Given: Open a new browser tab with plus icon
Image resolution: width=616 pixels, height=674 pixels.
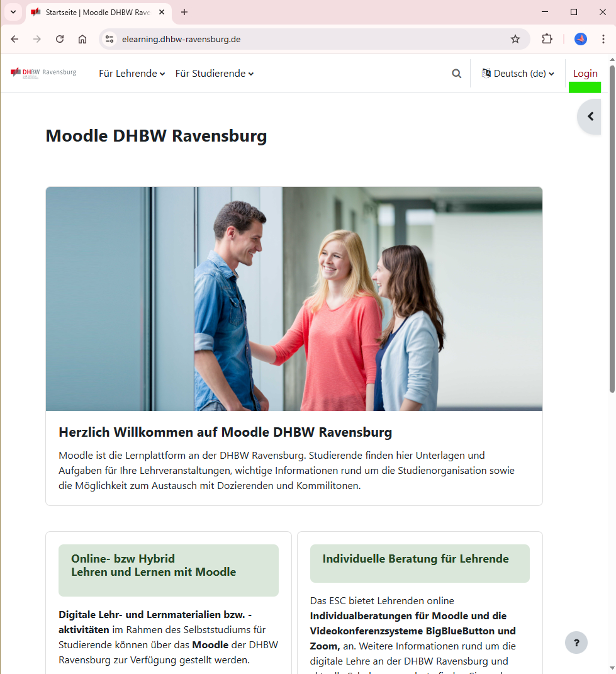Looking at the screenshot, I should (184, 12).
